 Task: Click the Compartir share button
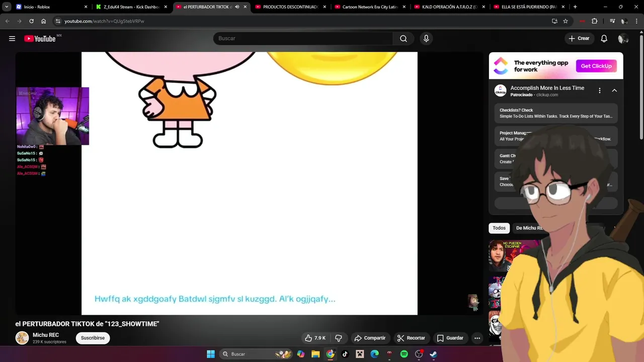(x=370, y=338)
